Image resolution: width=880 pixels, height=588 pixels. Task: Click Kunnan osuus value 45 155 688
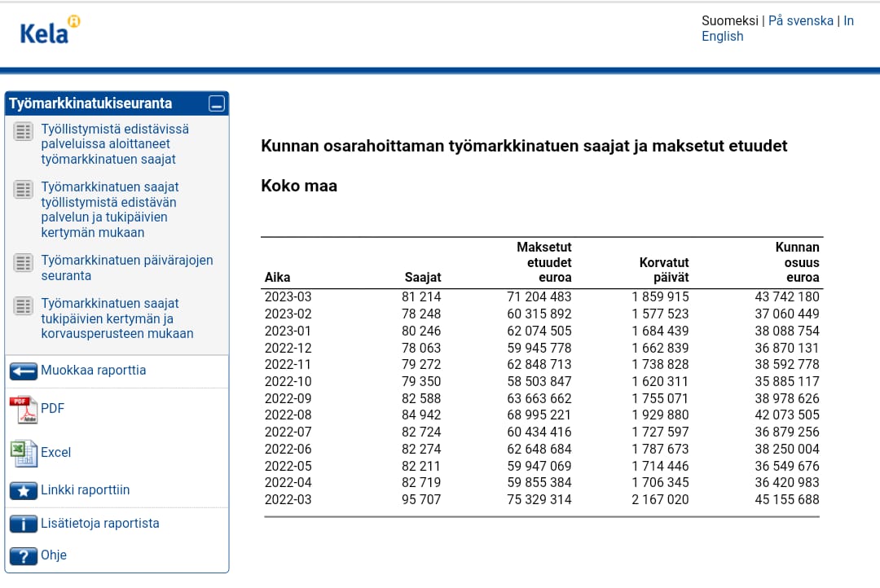(787, 499)
